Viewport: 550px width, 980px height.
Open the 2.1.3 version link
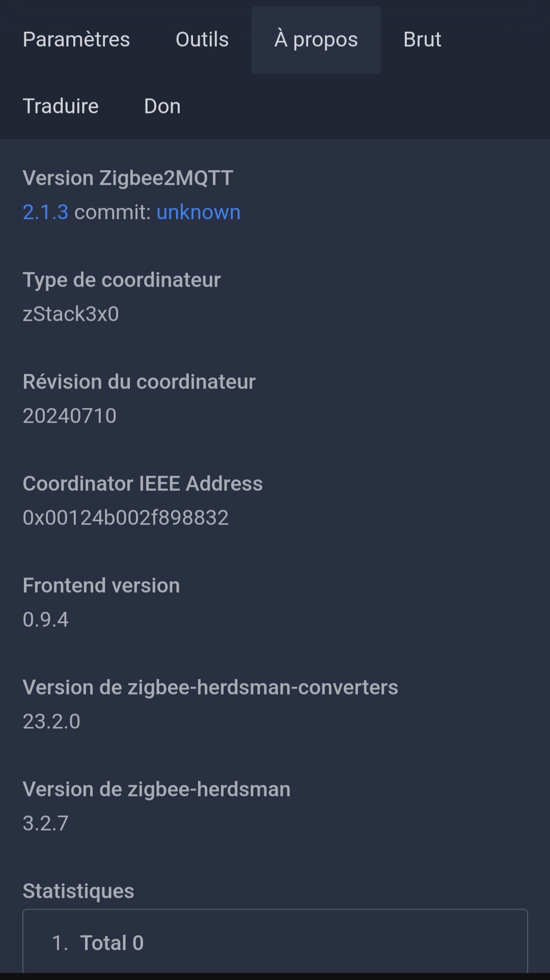(x=45, y=212)
